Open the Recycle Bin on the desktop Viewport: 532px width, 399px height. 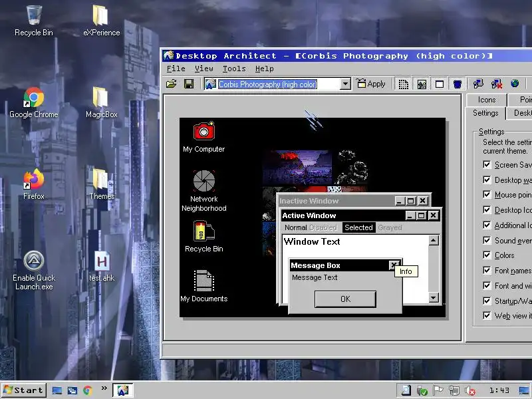click(34, 21)
